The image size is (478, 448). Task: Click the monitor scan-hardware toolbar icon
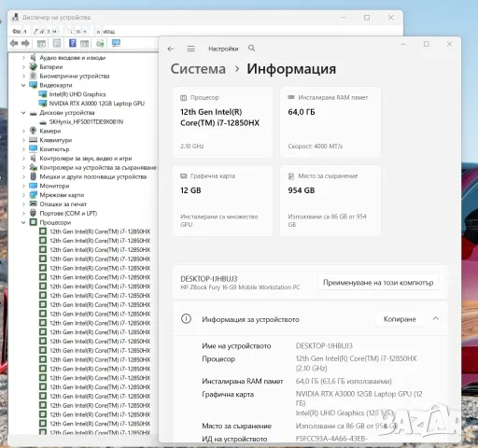click(x=116, y=43)
